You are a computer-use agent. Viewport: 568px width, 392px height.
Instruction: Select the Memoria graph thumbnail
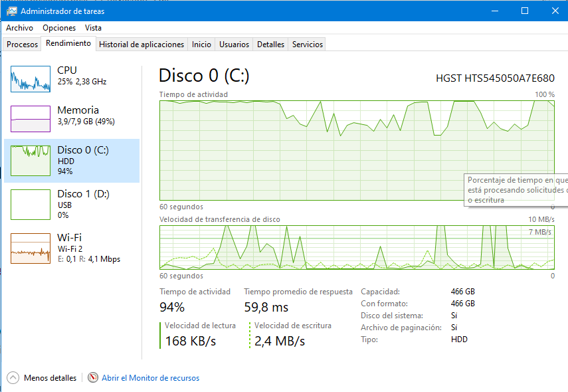(x=31, y=119)
